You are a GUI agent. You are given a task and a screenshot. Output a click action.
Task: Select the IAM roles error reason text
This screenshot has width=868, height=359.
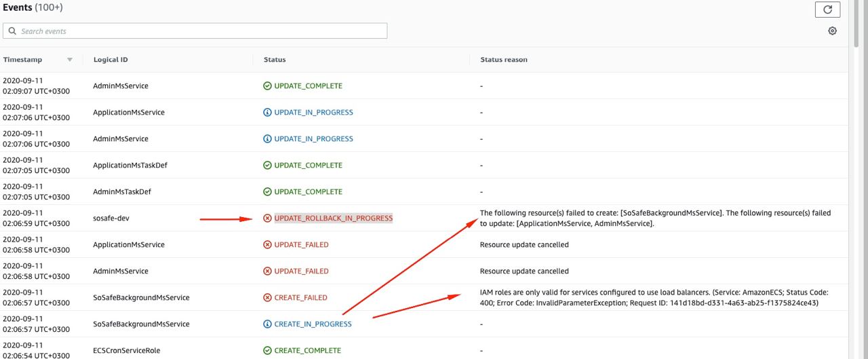point(654,298)
